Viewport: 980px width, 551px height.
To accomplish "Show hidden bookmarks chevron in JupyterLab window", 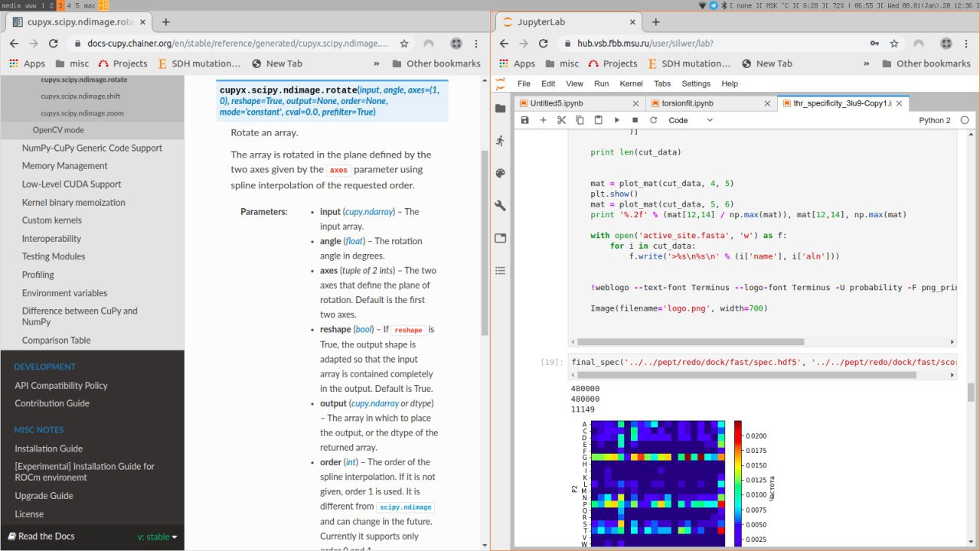I will coord(866,64).
